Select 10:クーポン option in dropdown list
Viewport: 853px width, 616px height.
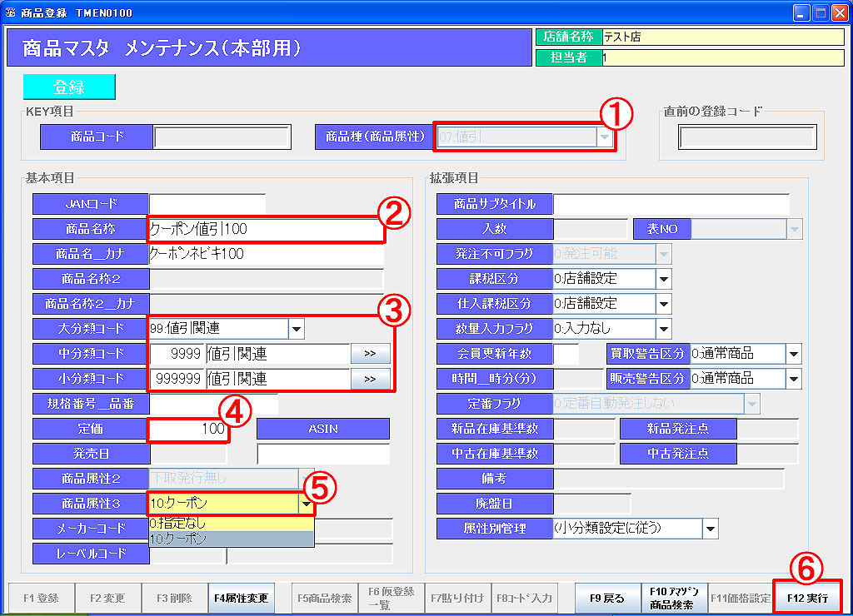[231, 539]
